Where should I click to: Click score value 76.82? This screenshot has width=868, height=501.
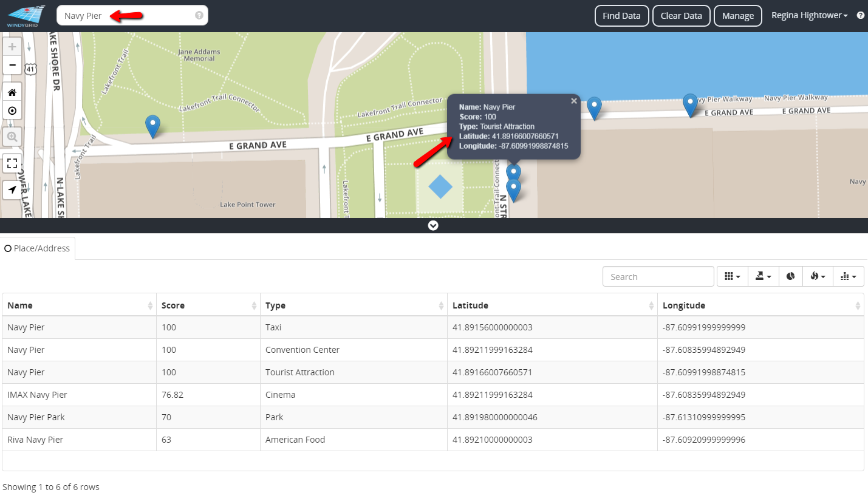[x=173, y=395]
